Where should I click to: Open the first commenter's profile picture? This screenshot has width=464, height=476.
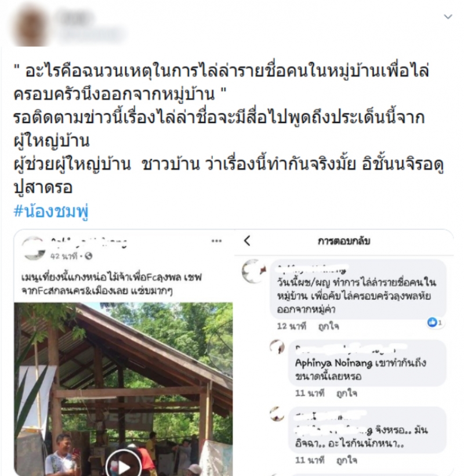click(x=254, y=271)
